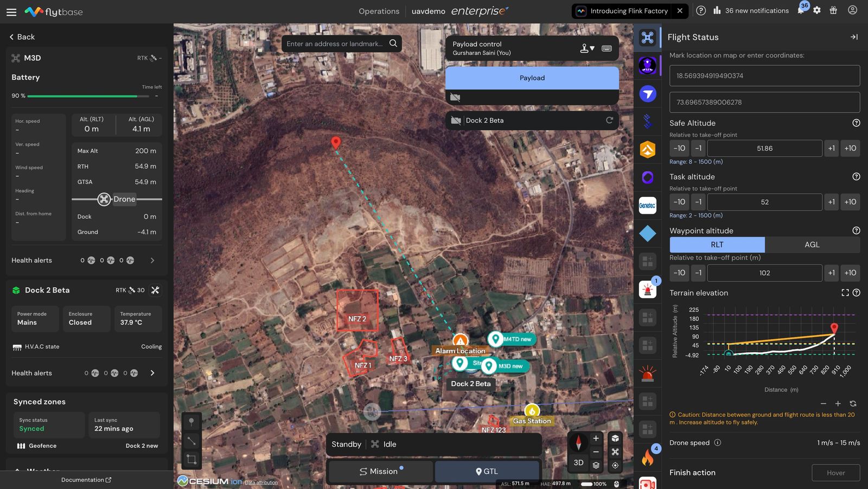The height and width of the screenshot is (489, 868).
Task: Open the gift rewards icon
Action: 833,10
